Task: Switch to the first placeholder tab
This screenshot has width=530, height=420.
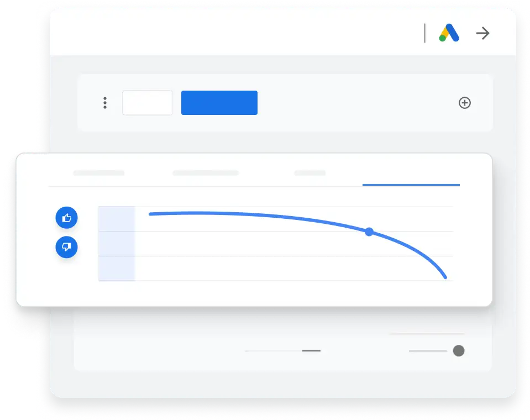Action: (99, 173)
